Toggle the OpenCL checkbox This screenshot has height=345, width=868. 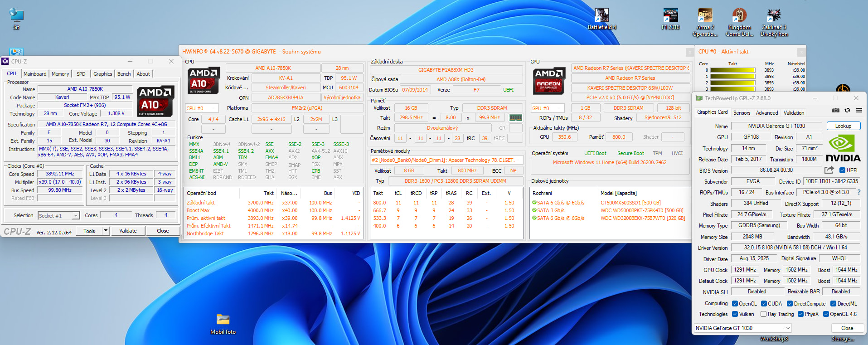734,304
